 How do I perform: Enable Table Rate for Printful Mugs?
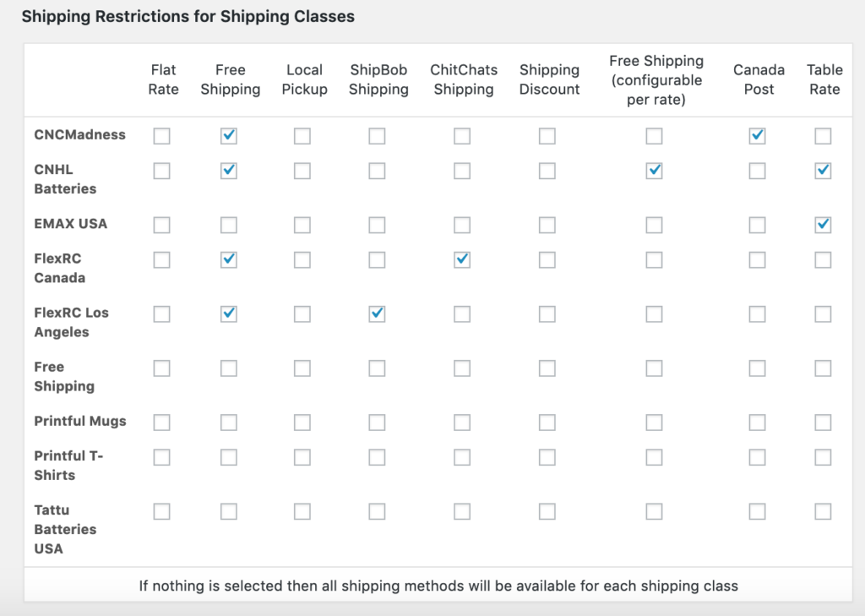(x=823, y=422)
